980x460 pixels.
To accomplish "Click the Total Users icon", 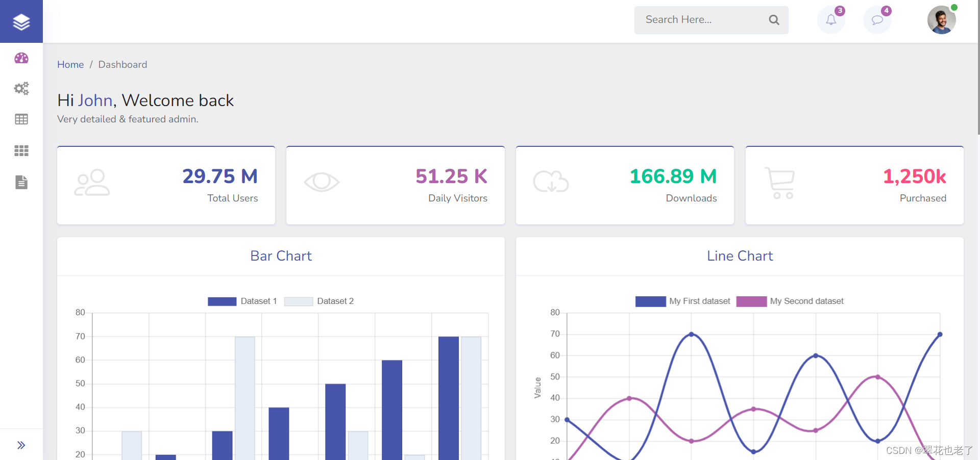I will pos(92,183).
